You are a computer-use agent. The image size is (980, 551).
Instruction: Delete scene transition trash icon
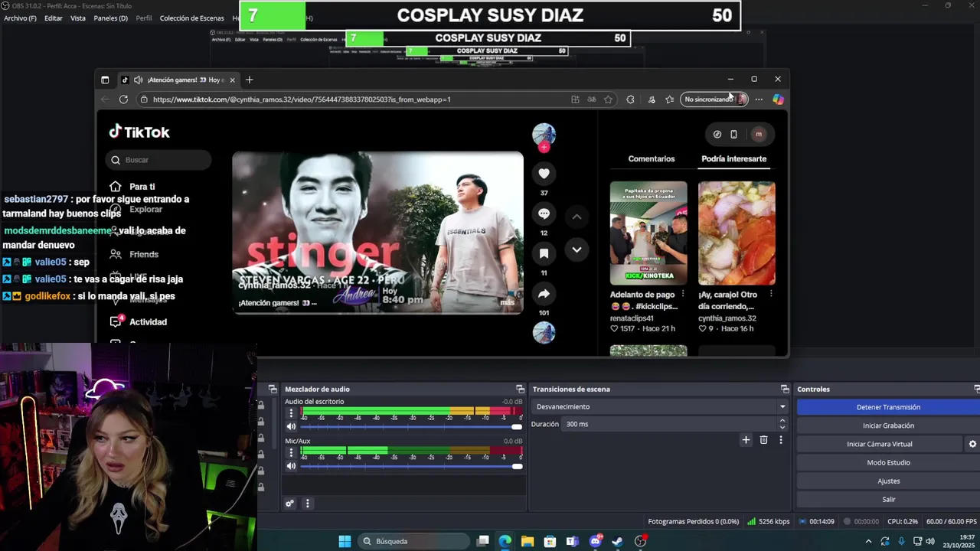coord(763,440)
